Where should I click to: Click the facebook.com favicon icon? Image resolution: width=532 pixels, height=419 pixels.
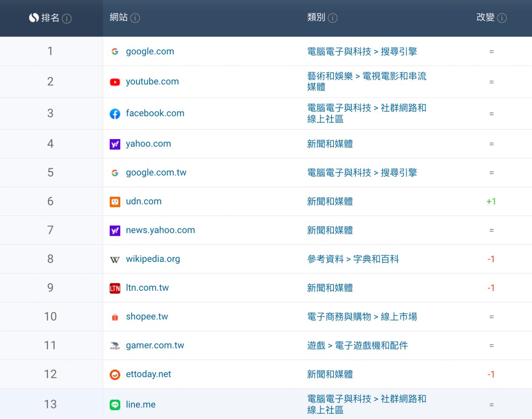click(x=115, y=114)
